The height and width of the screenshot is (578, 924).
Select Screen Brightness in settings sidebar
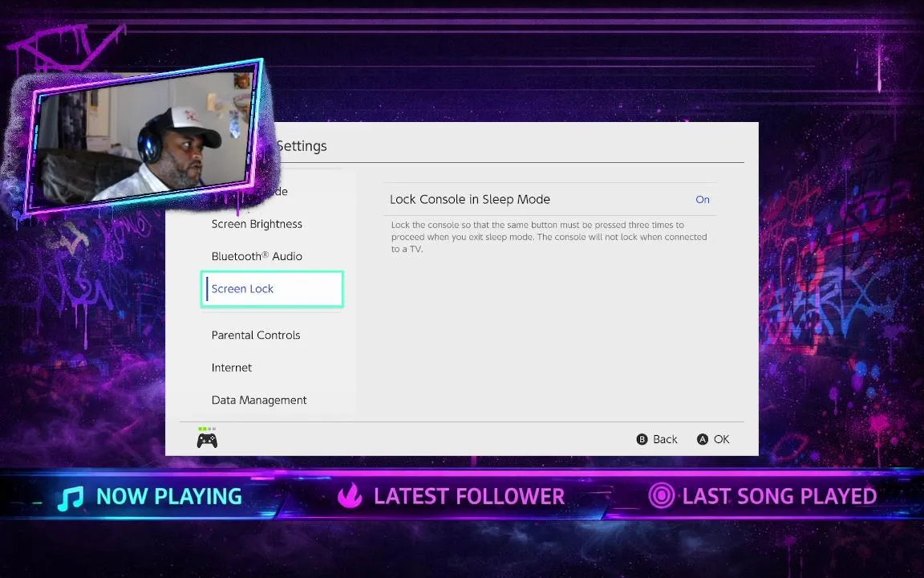[x=257, y=224]
